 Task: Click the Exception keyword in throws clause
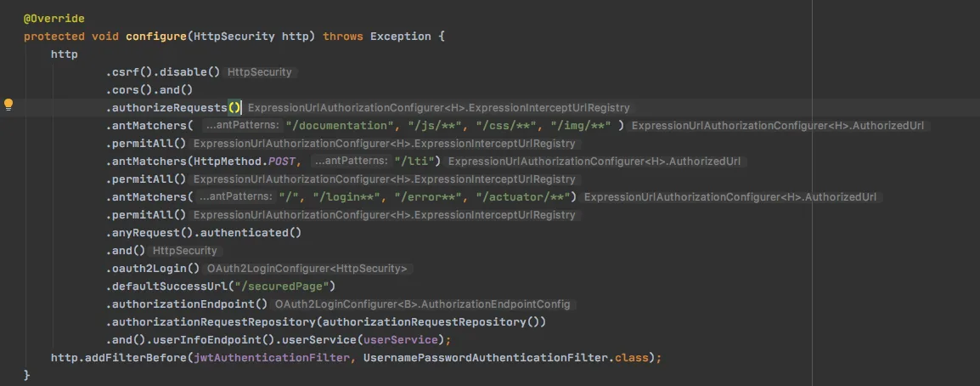coord(401,37)
